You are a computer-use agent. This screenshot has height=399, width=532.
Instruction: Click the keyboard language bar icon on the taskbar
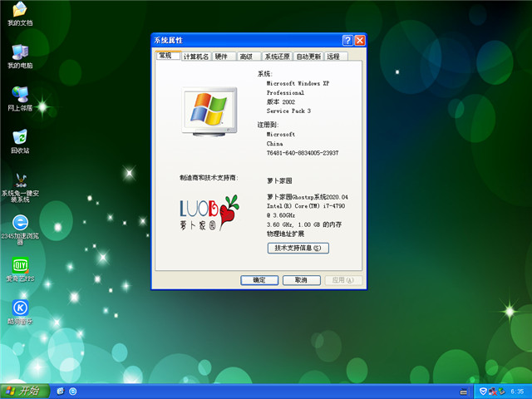click(464, 392)
